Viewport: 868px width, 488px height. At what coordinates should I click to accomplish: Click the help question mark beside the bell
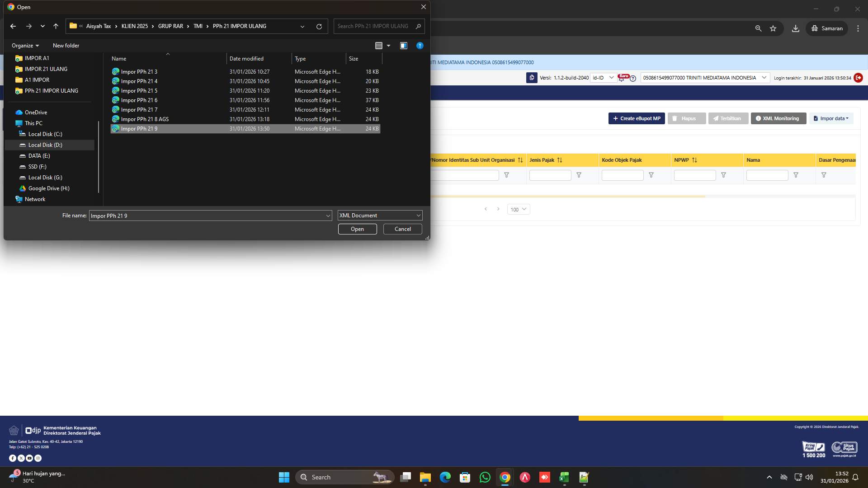click(x=632, y=78)
